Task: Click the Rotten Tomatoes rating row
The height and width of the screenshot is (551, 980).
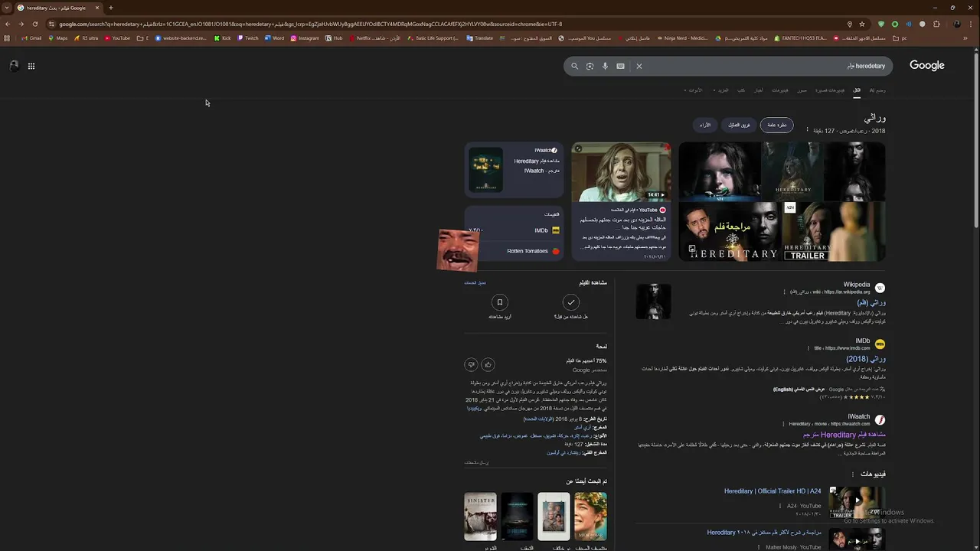Action: click(514, 251)
